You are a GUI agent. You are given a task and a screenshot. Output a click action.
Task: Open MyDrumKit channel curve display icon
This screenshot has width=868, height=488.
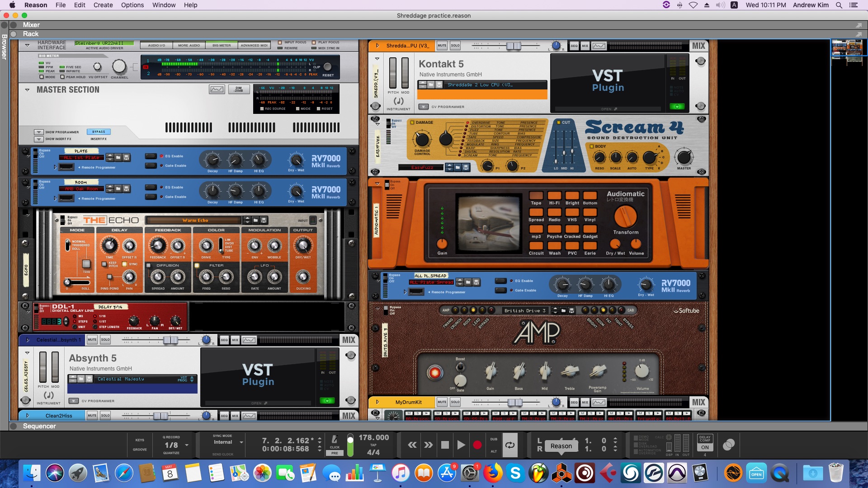click(x=599, y=402)
